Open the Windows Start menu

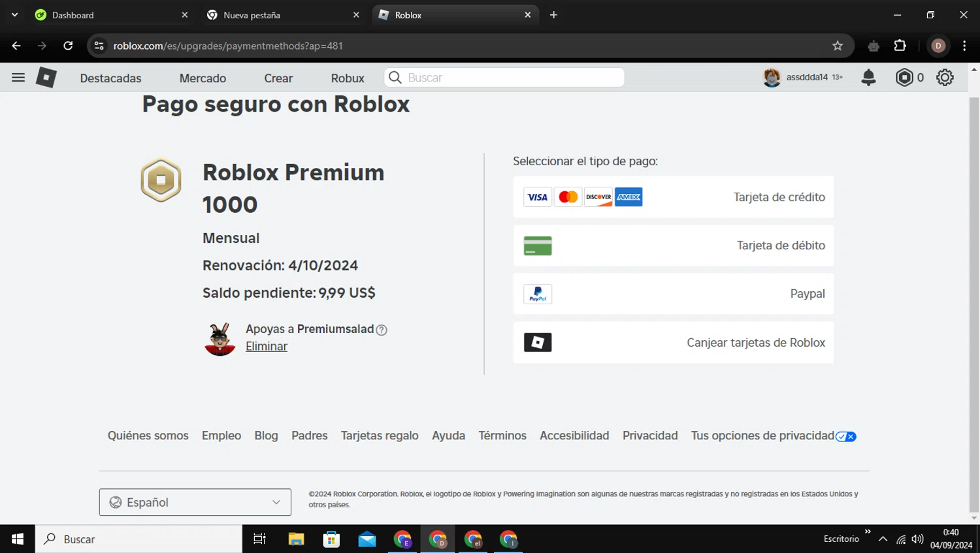[x=18, y=539]
